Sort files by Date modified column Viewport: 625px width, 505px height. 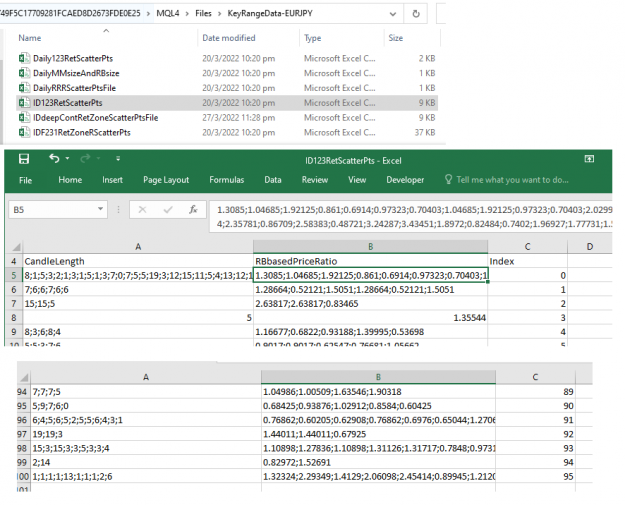tap(228, 38)
